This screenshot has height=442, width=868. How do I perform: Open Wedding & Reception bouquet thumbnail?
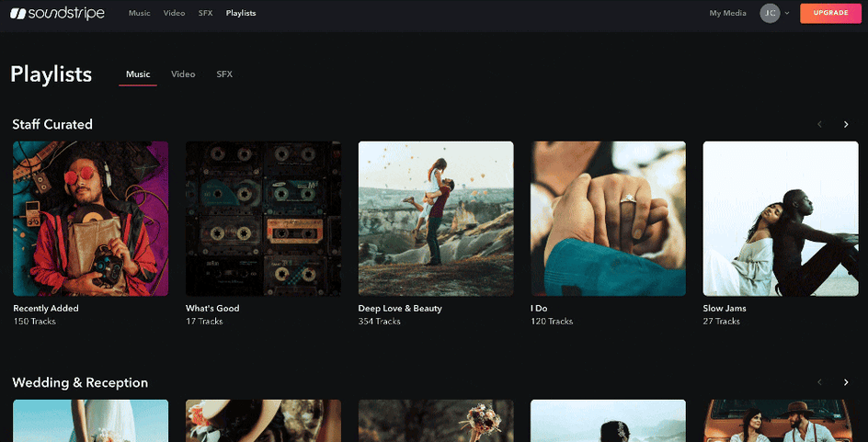436,421
